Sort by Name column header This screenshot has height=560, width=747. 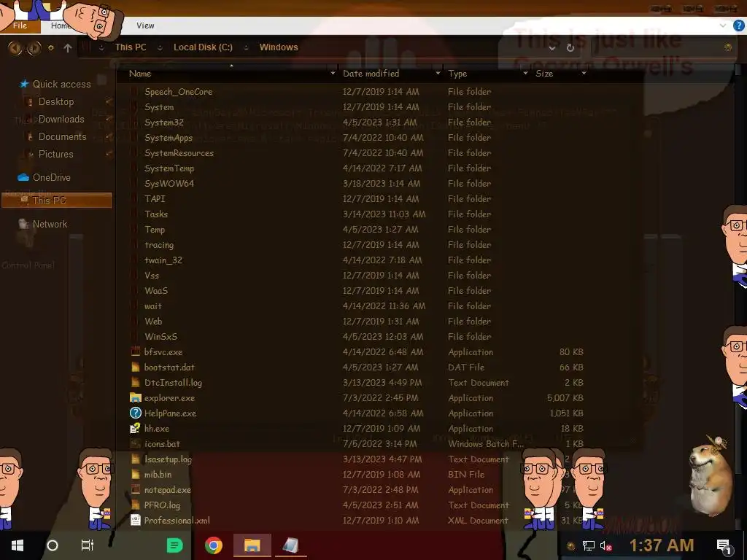tap(140, 74)
